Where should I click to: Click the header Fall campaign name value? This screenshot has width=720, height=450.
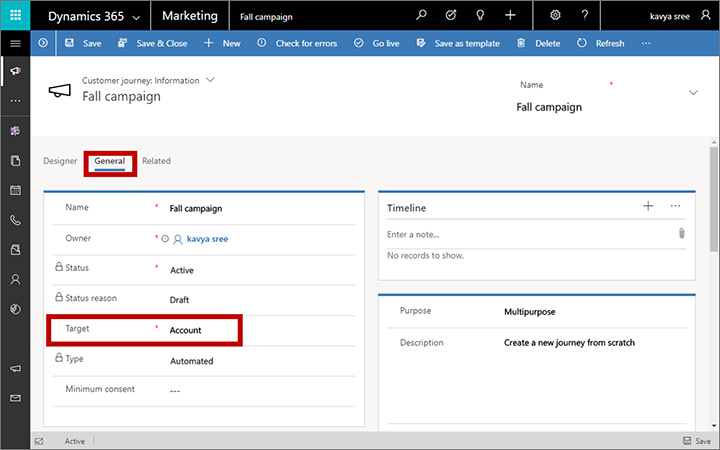(x=549, y=107)
